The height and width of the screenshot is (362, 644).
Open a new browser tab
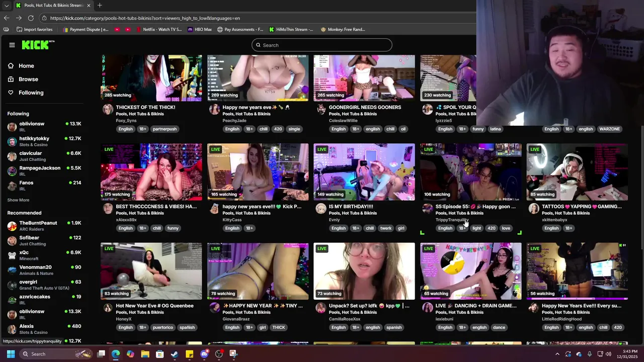pyautogui.click(x=100, y=6)
